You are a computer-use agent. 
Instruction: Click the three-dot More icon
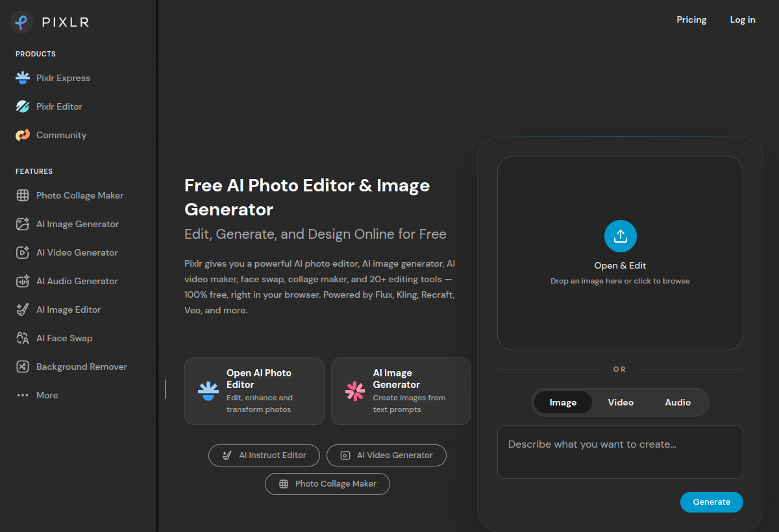(23, 395)
